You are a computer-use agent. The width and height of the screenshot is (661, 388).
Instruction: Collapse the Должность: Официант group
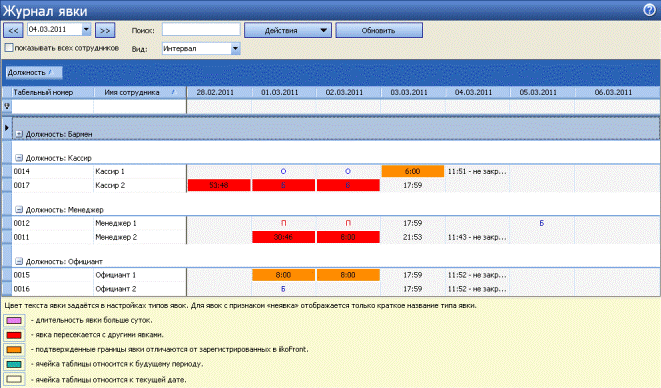tap(19, 261)
